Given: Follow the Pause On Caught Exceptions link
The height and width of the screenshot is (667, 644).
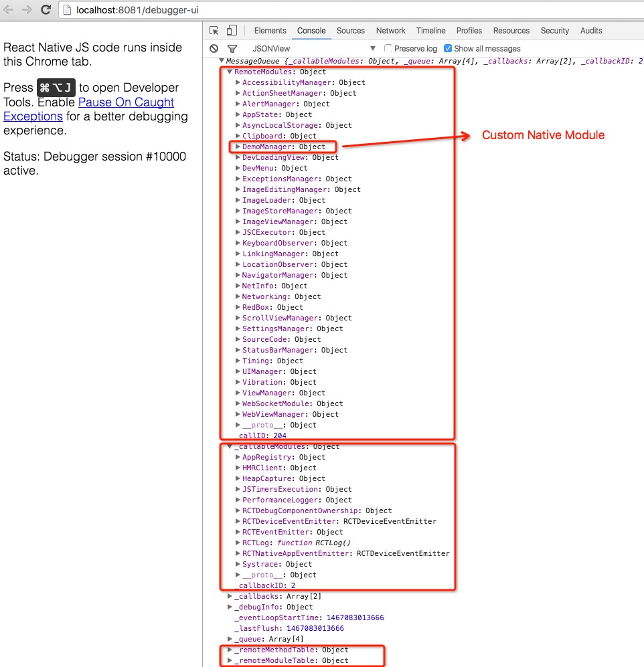Looking at the screenshot, I should coord(126,102).
